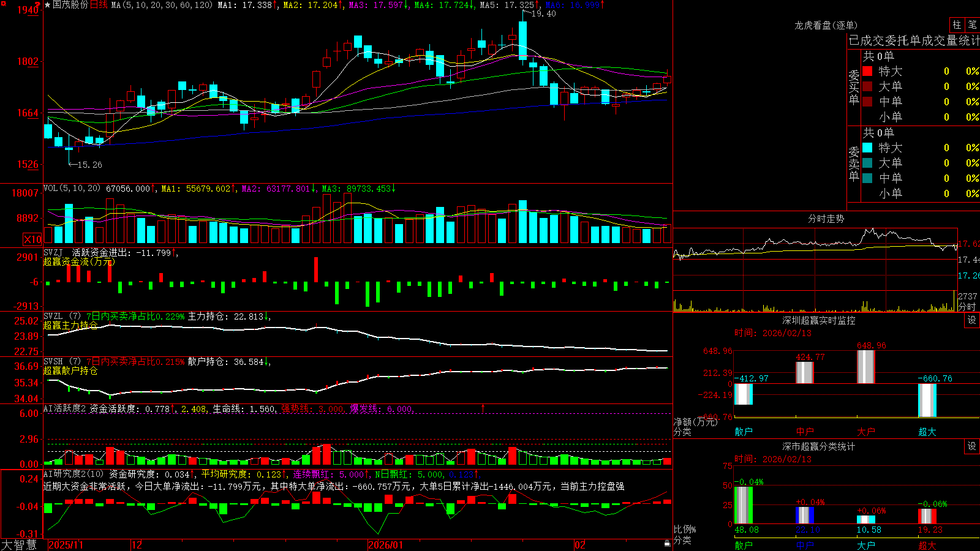Image resolution: width=980 pixels, height=551 pixels.
Task: Click the 22.10 中户 ratio bar
Action: click(805, 515)
